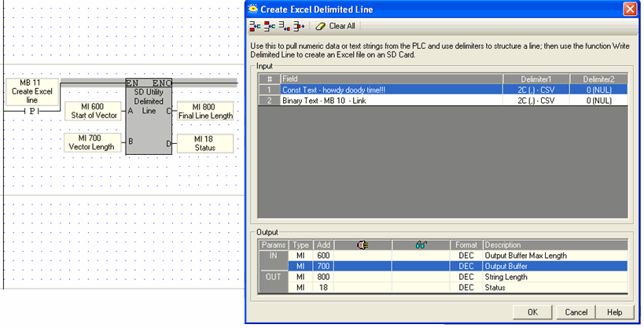Click the third row icon in the dialog toolbar
644x328 pixels.
tap(285, 26)
